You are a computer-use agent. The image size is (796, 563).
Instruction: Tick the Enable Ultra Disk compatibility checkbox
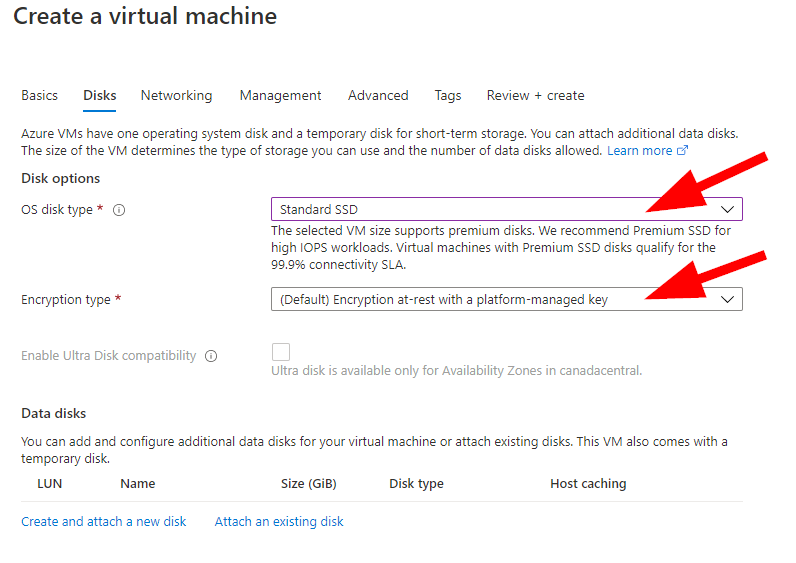(281, 352)
